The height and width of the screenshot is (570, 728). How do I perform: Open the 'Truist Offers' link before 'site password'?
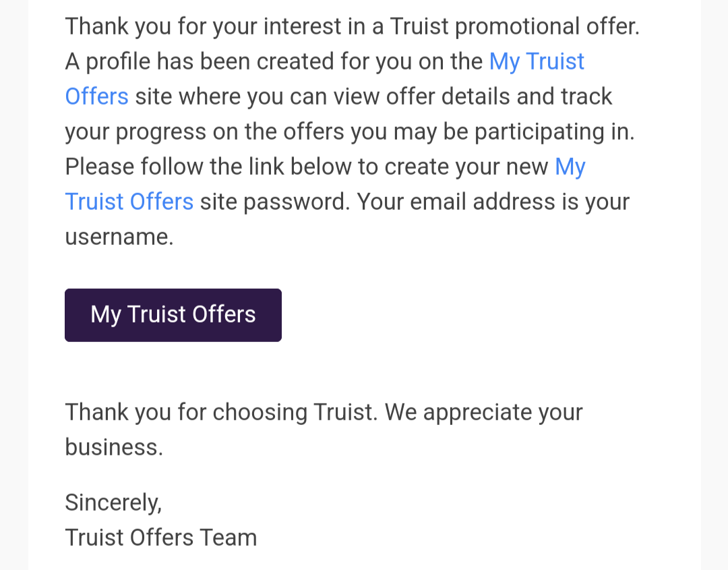point(129,202)
